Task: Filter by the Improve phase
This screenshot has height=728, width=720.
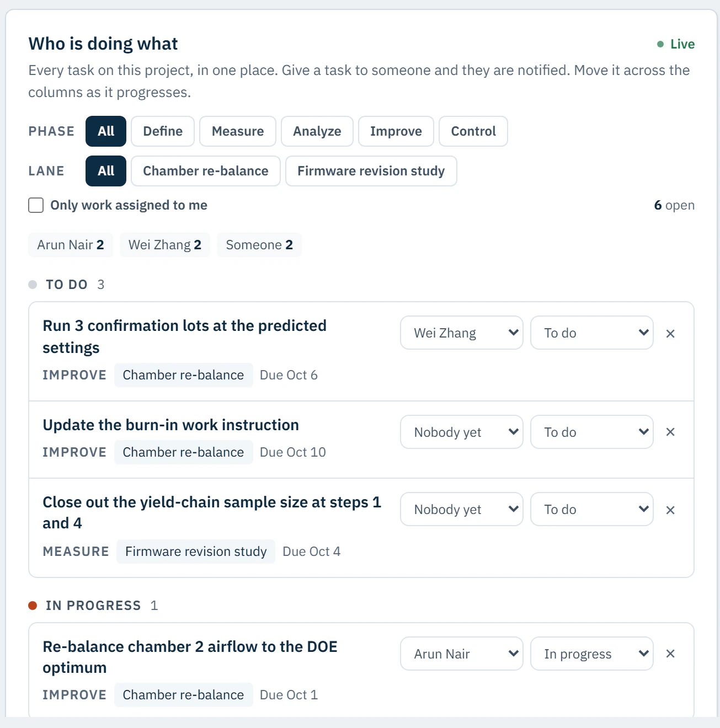Action: tap(396, 131)
